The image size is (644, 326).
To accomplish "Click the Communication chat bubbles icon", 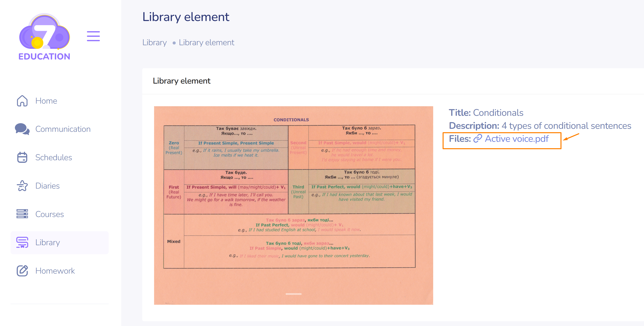I will tap(22, 129).
